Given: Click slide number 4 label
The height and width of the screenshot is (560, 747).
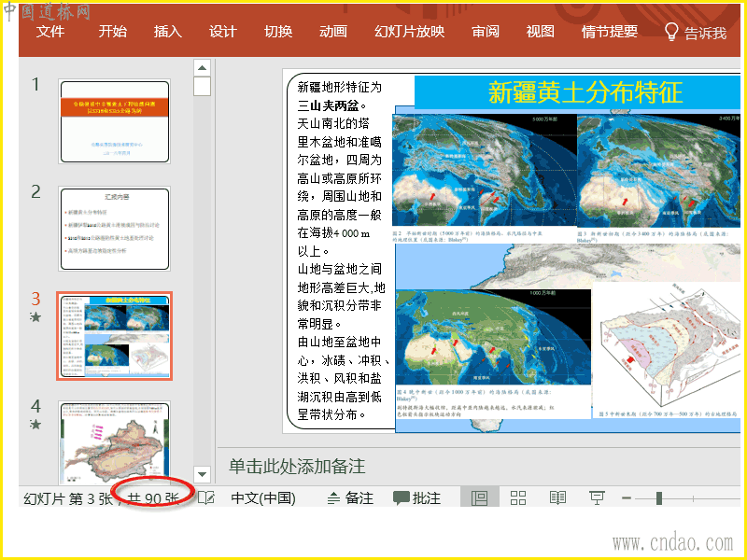Looking at the screenshot, I should coord(35,406).
